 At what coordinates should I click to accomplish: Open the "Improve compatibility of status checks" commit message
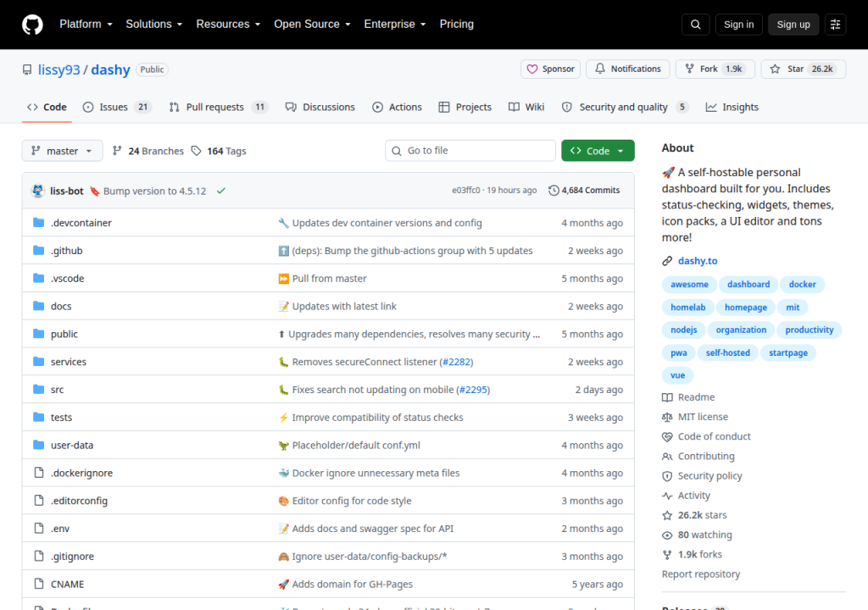click(377, 418)
